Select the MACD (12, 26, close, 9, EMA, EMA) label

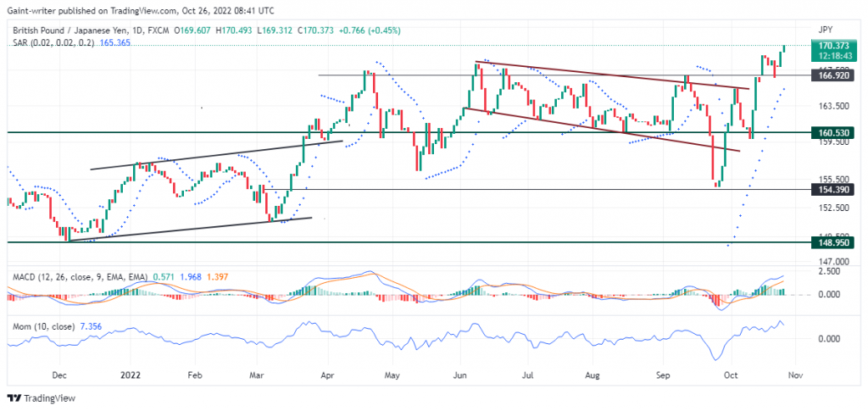81,276
